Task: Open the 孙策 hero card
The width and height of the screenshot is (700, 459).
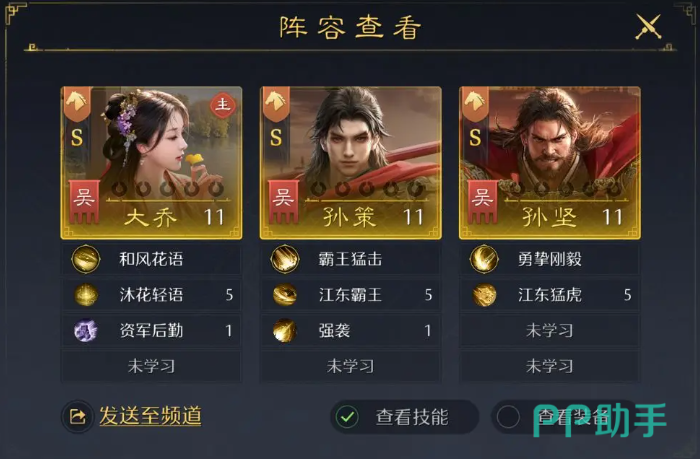Action: 351,163
